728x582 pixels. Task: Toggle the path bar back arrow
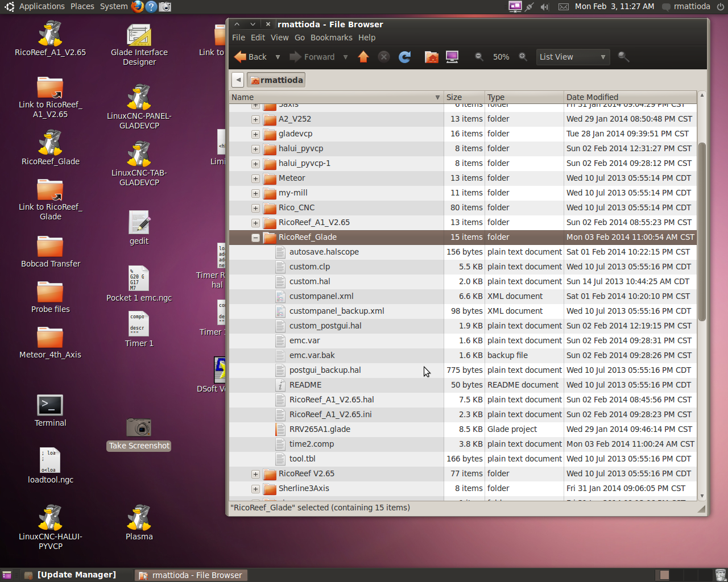pos(238,80)
